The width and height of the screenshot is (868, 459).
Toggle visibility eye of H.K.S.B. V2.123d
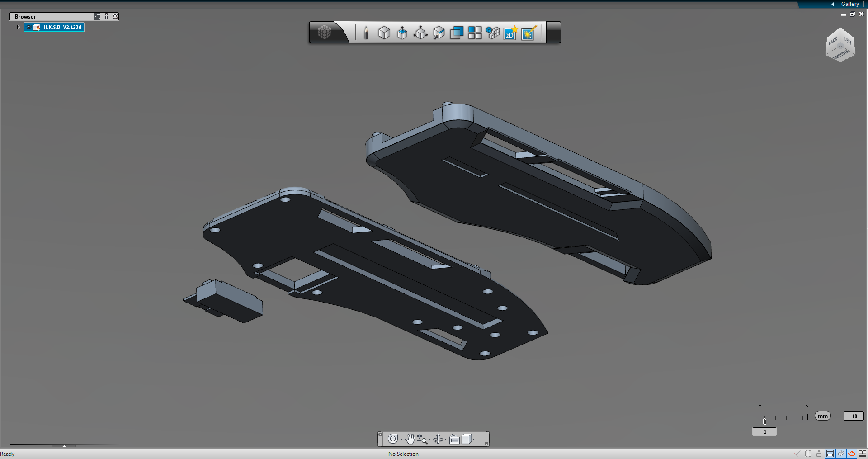point(29,27)
